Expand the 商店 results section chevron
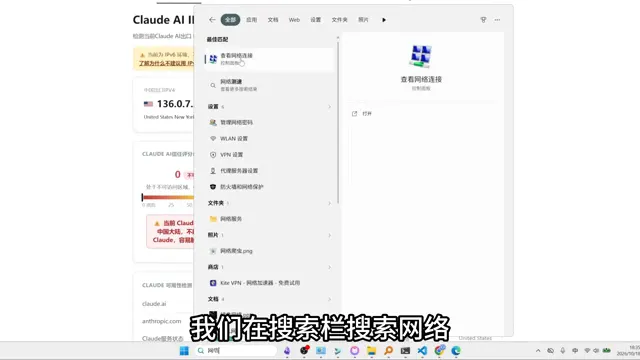The image size is (640, 360). pyautogui.click(x=329, y=267)
